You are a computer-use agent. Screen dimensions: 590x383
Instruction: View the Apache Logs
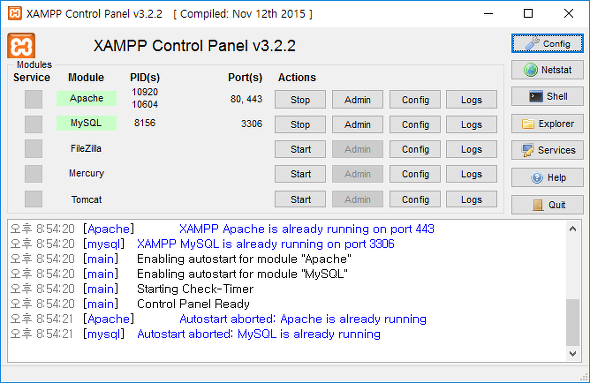click(471, 100)
